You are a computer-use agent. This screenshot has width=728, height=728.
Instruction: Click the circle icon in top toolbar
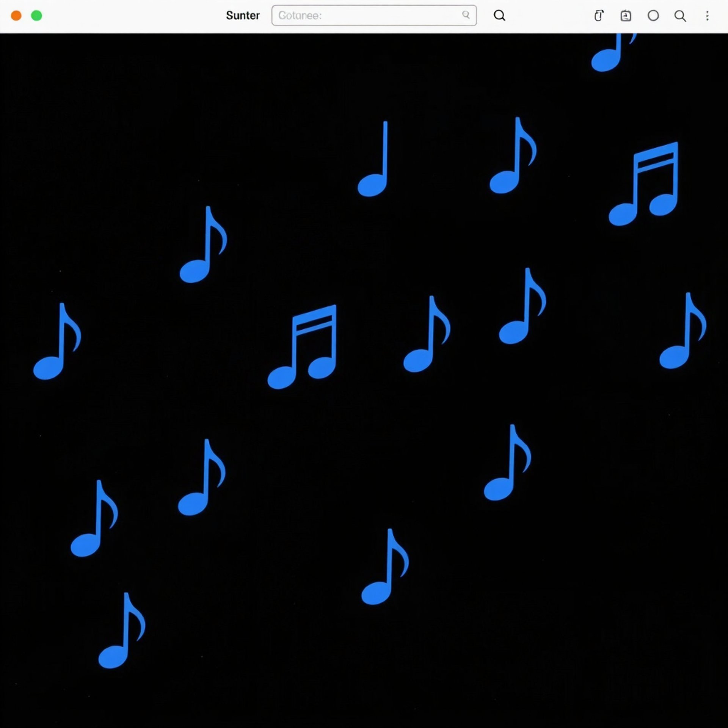coord(653,16)
